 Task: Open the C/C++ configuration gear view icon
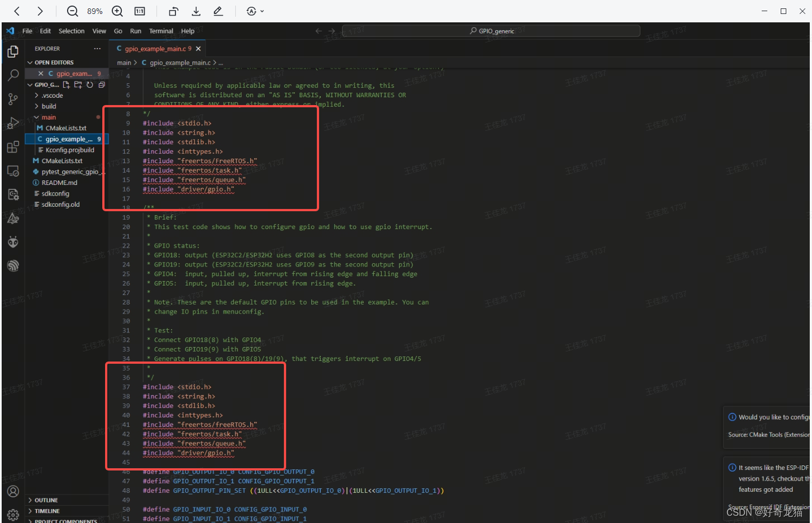(13, 194)
